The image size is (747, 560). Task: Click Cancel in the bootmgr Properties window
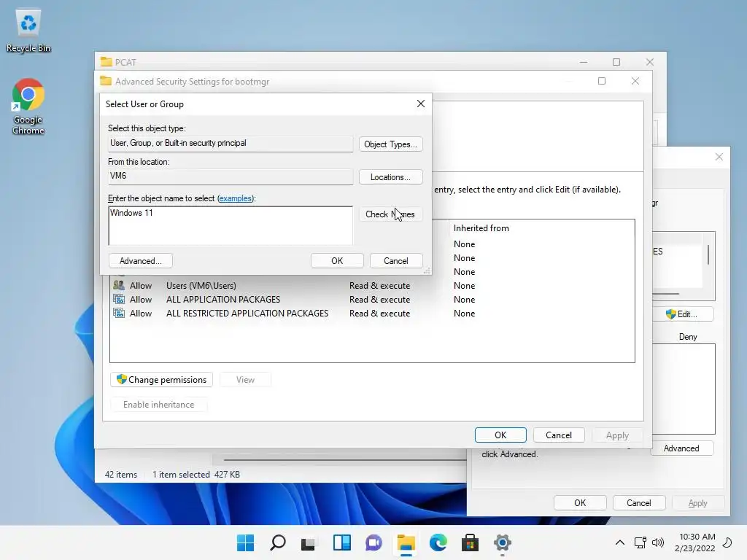coord(639,503)
